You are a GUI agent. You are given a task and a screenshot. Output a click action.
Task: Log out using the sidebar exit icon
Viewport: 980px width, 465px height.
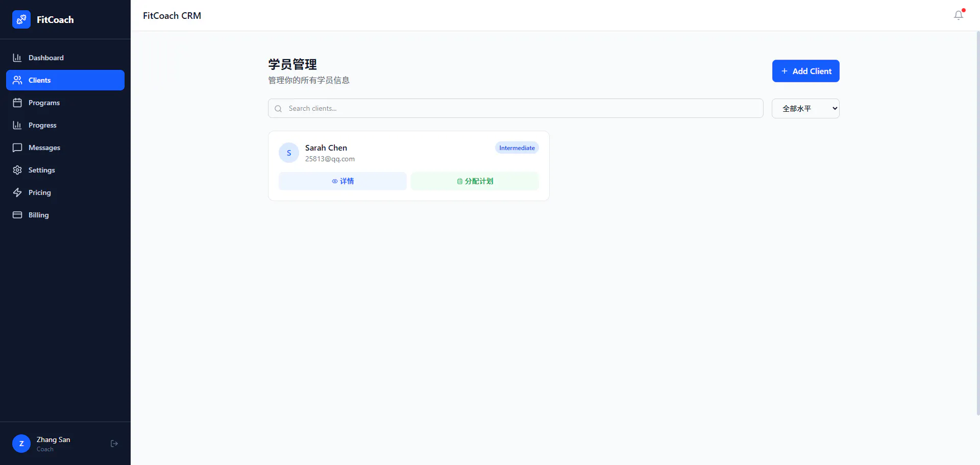click(x=114, y=444)
